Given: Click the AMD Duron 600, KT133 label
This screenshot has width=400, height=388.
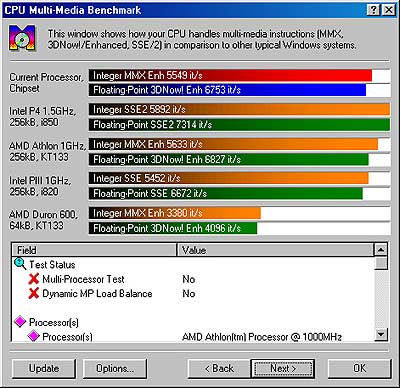Looking at the screenshot, I should (43, 220).
